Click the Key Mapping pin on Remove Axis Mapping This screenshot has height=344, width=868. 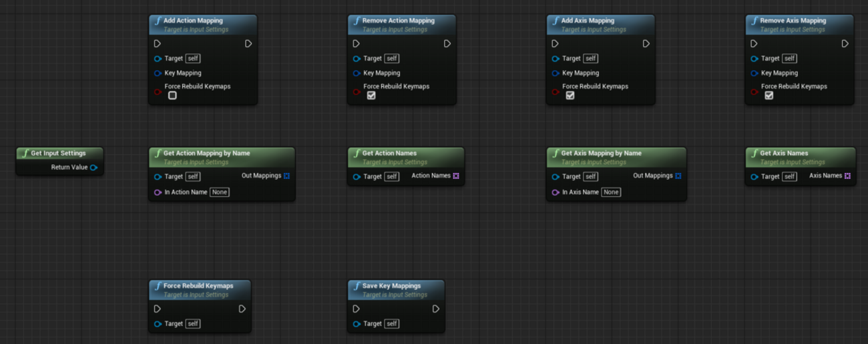(x=755, y=73)
